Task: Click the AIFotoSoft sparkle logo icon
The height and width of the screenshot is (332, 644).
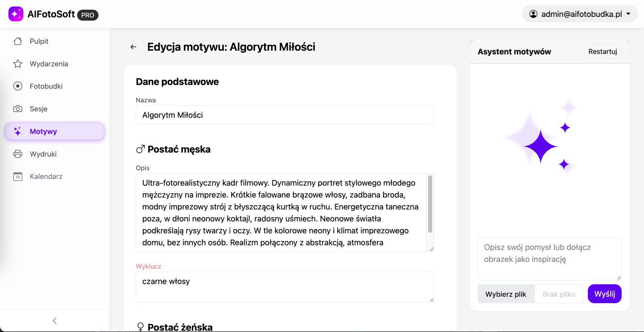Action: 16,14
